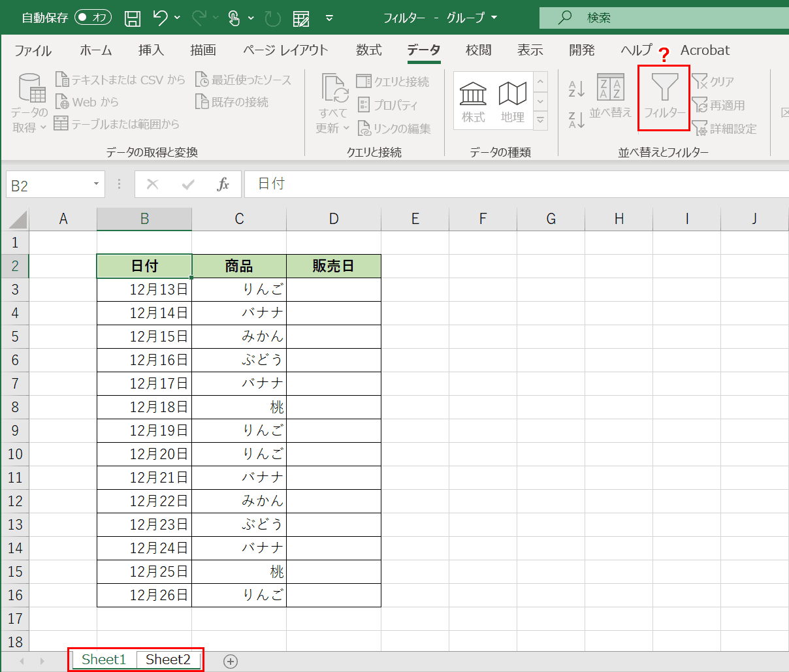Image resolution: width=789 pixels, height=672 pixels.
Task: Select the 商品 header cell
Action: pos(239,266)
